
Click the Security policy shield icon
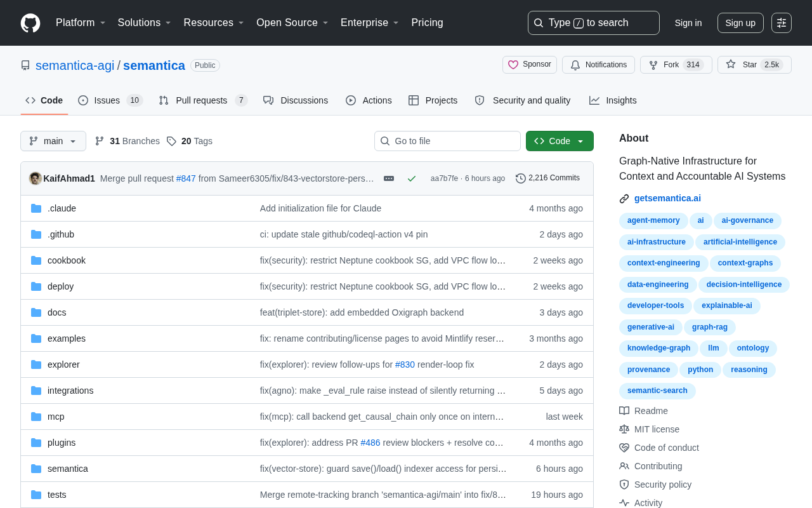tap(624, 485)
